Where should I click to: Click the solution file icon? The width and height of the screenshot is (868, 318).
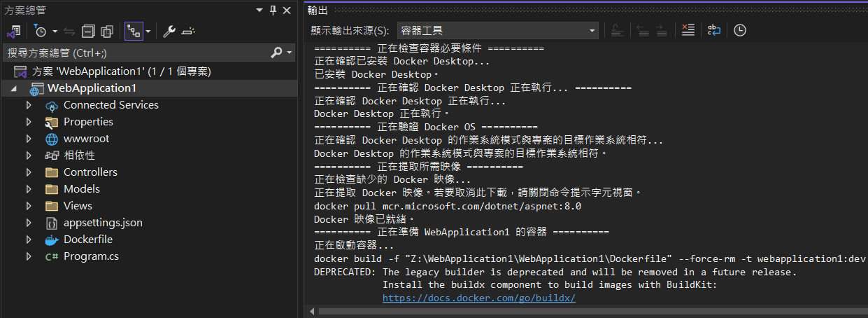pyautogui.click(x=20, y=71)
